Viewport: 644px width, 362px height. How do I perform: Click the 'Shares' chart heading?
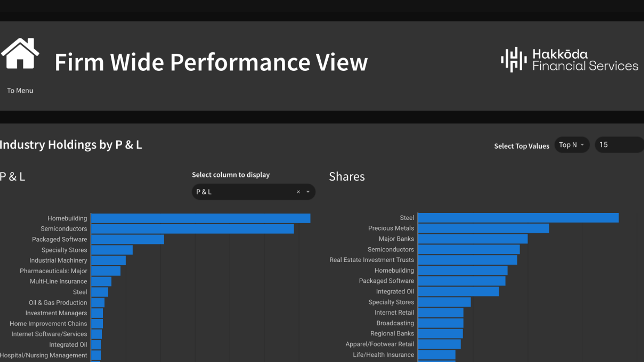[347, 177]
